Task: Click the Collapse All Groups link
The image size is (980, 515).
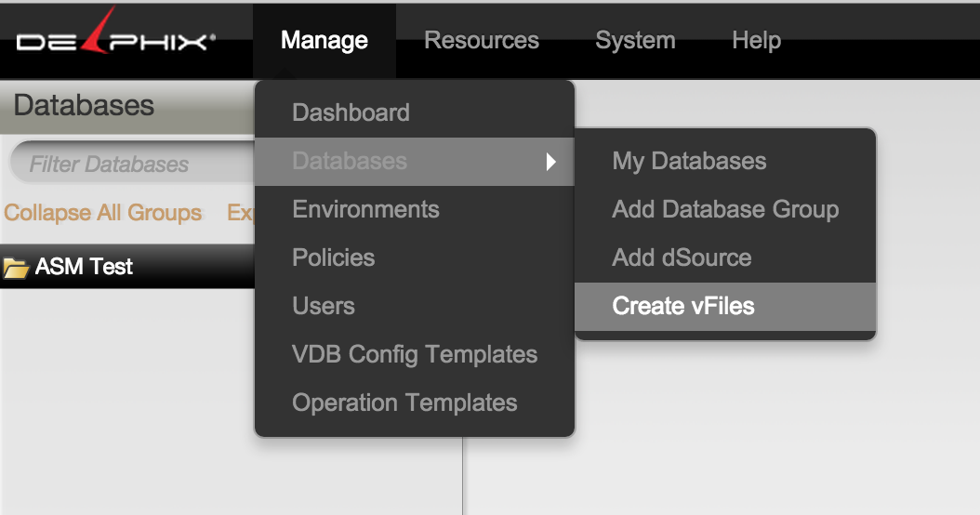Action: pyautogui.click(x=102, y=213)
